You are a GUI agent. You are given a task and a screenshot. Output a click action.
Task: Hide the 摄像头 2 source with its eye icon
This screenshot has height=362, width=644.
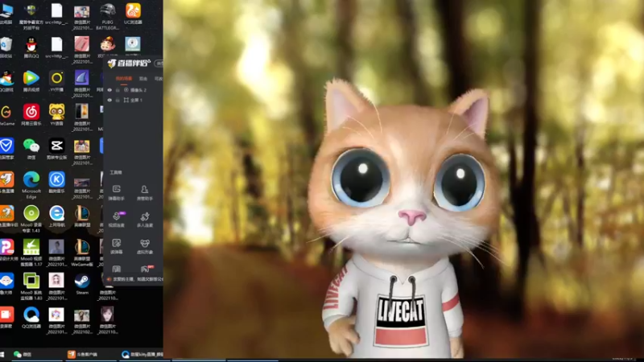pyautogui.click(x=109, y=90)
